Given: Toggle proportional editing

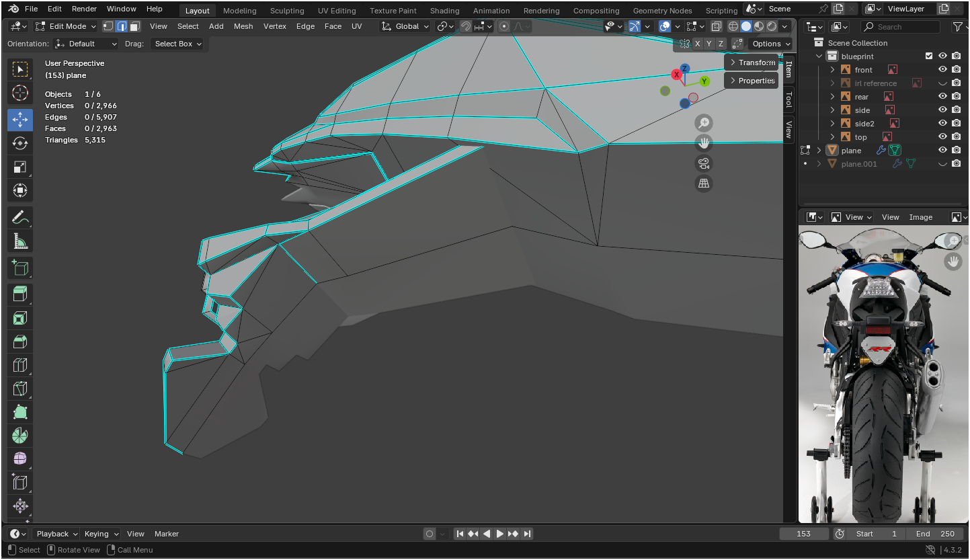Looking at the screenshot, I should (x=504, y=26).
